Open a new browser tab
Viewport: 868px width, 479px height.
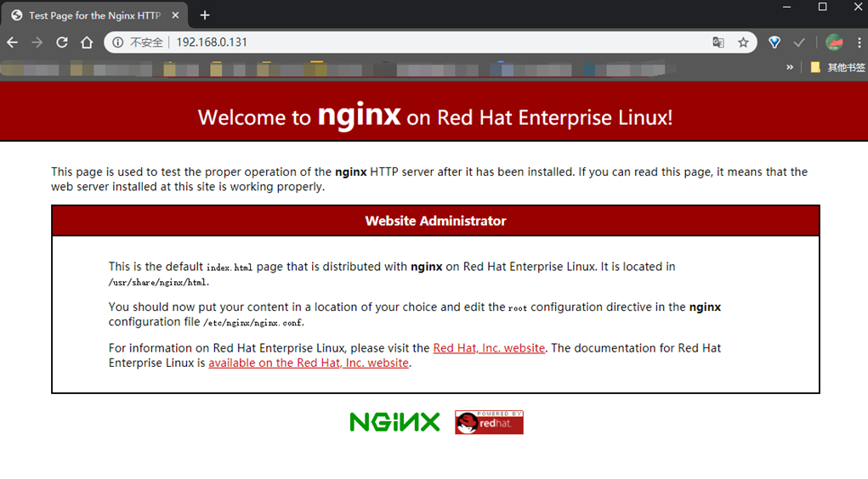[x=205, y=15]
